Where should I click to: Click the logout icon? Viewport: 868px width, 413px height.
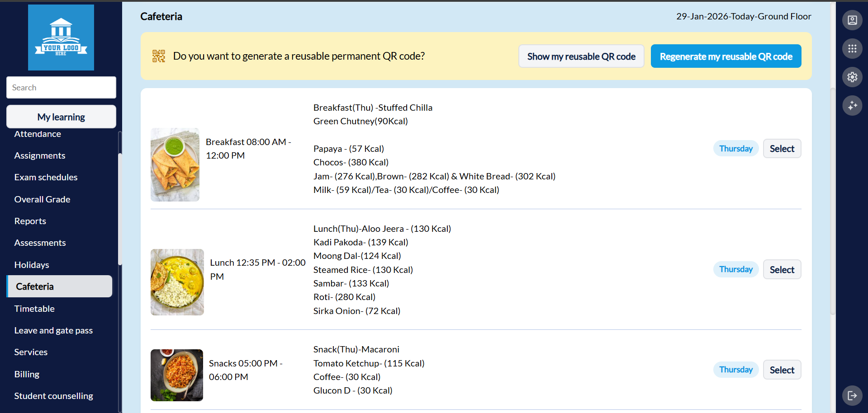852,396
